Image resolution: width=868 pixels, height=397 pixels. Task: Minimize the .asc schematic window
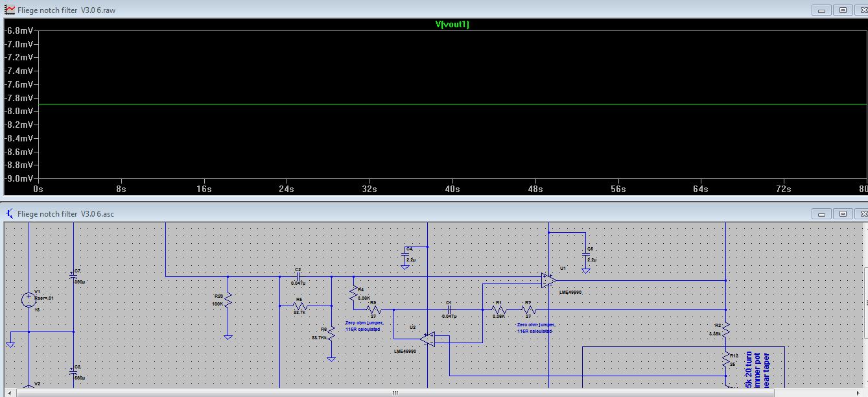(823, 213)
